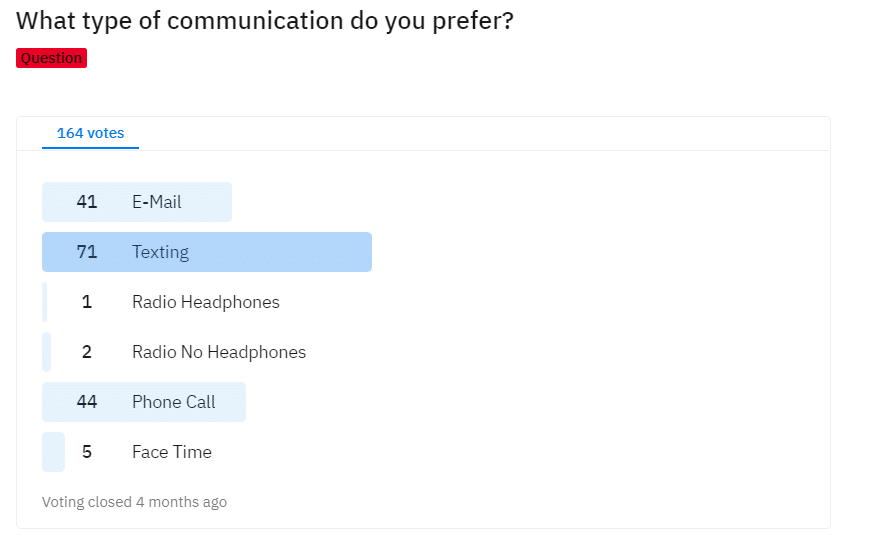Click the 5 vote count for Face Time

tap(87, 452)
